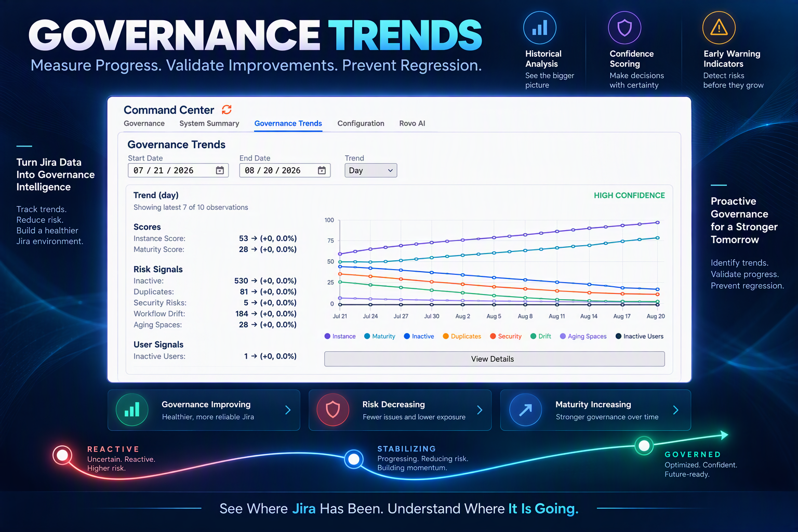Toggle the Drift series in chart legend

coord(541,336)
